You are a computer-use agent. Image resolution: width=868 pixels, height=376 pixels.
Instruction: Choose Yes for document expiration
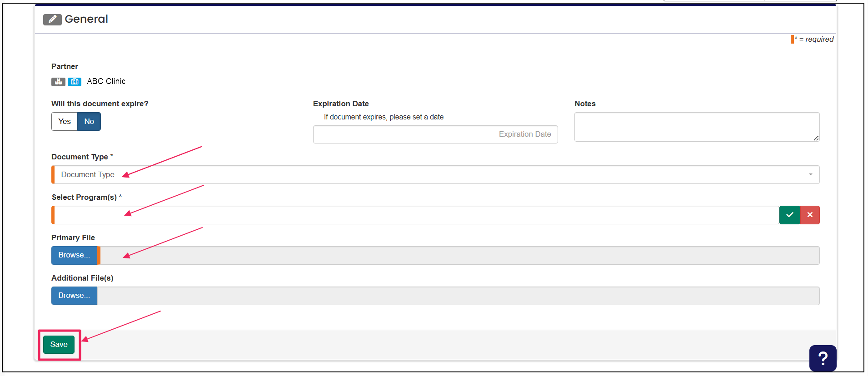click(x=65, y=121)
